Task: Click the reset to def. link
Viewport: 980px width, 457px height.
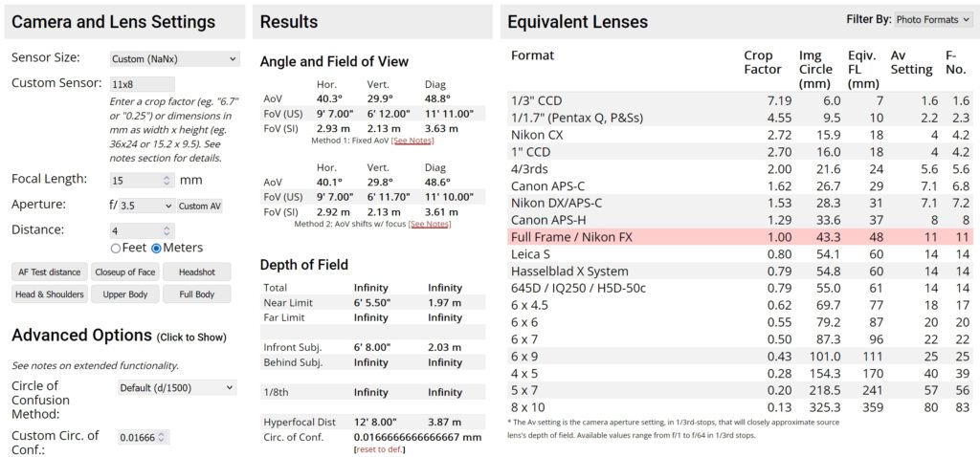Action: click(x=379, y=449)
